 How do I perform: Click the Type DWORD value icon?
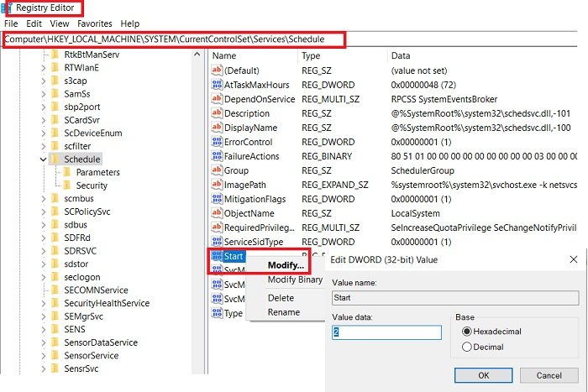click(x=217, y=313)
